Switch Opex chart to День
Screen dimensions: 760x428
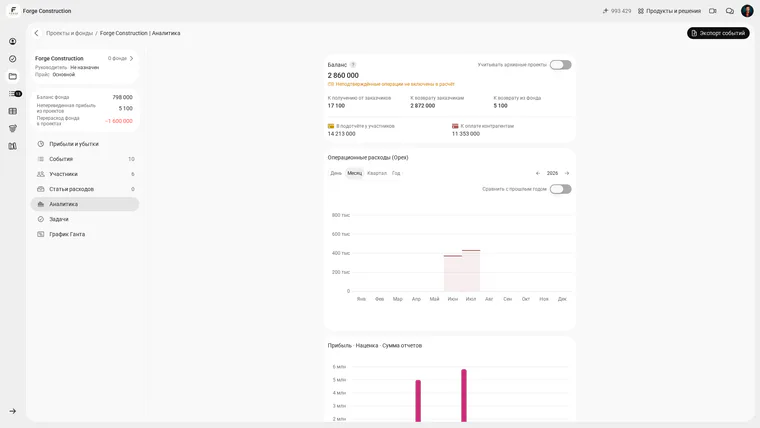336,173
